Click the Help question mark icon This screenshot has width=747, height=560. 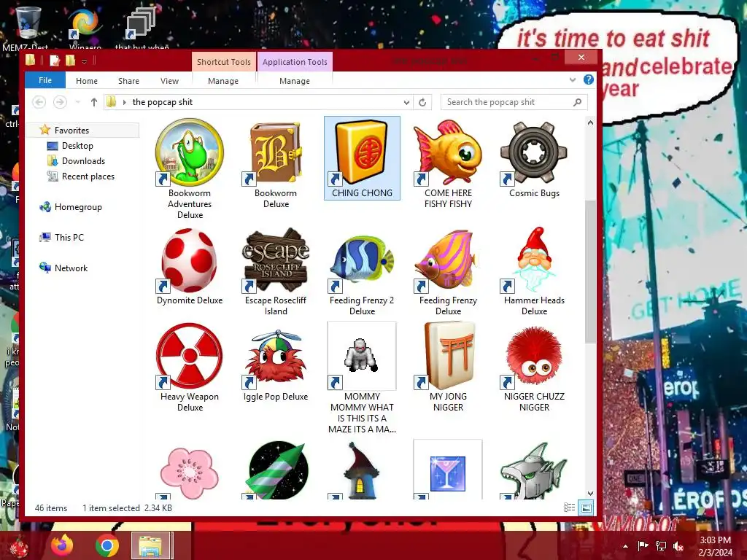point(589,80)
